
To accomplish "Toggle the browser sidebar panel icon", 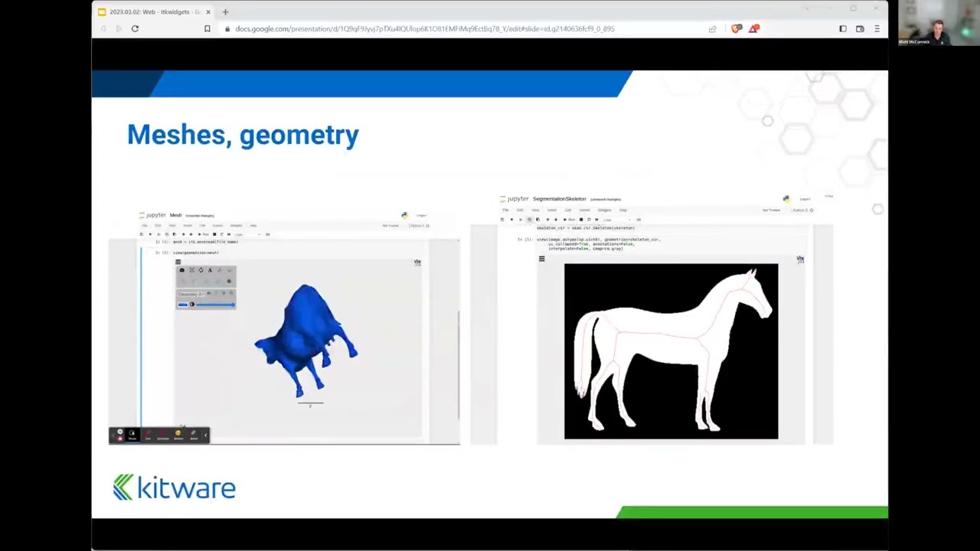I will (x=842, y=28).
